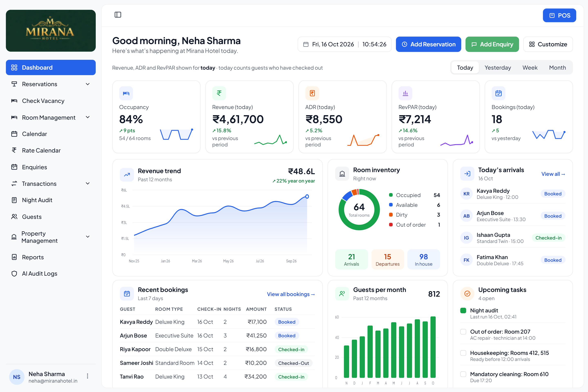Click the ADR card receipt icon
Image resolution: width=588 pixels, height=392 pixels.
click(x=312, y=93)
